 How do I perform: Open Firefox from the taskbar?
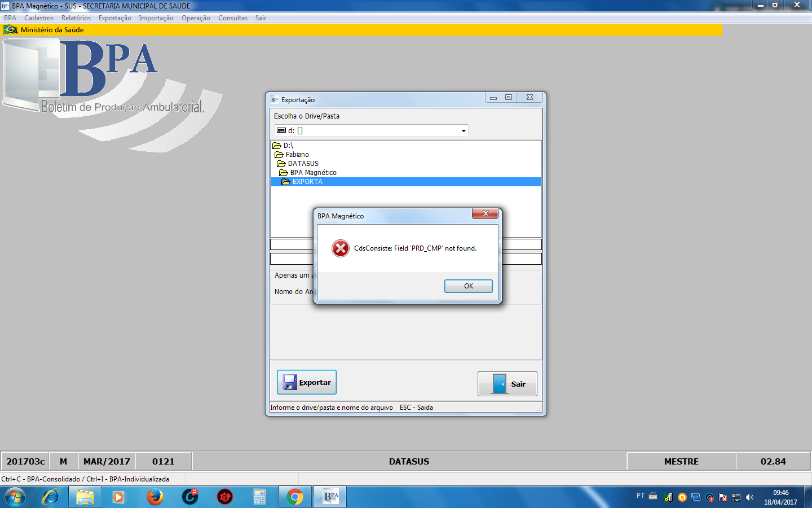tap(155, 497)
